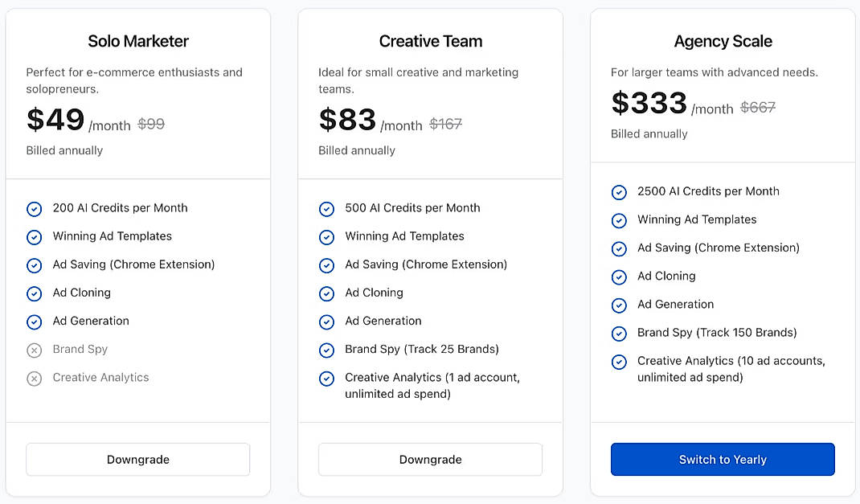860x504 pixels.
Task: Click check icon for Agency Scale Ad Cloning
Action: coord(619,277)
